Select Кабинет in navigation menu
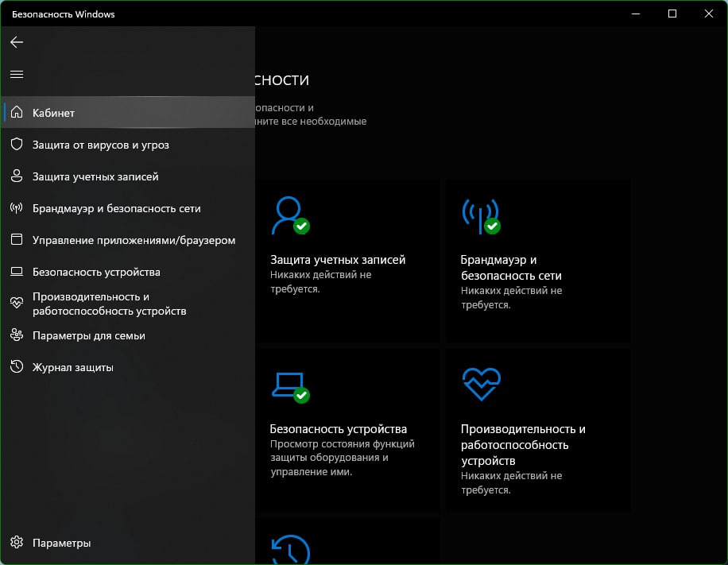The image size is (728, 565). pyautogui.click(x=128, y=112)
